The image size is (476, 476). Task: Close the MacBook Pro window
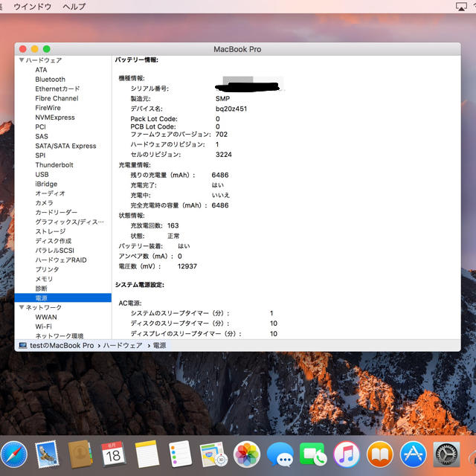coord(23,49)
